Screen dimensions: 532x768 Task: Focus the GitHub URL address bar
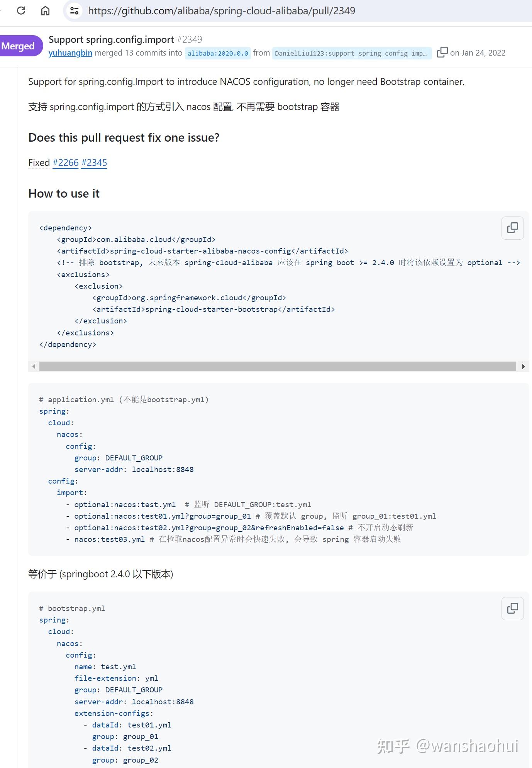click(222, 11)
